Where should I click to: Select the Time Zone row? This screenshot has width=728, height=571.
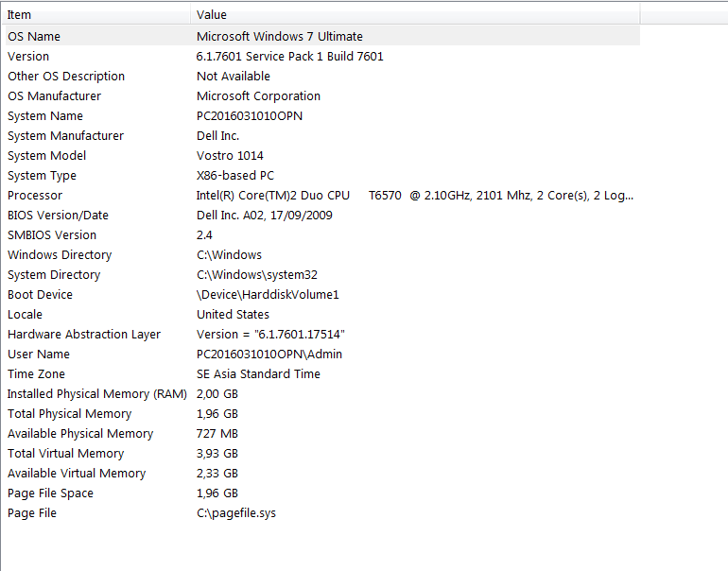pyautogui.click(x=322, y=374)
